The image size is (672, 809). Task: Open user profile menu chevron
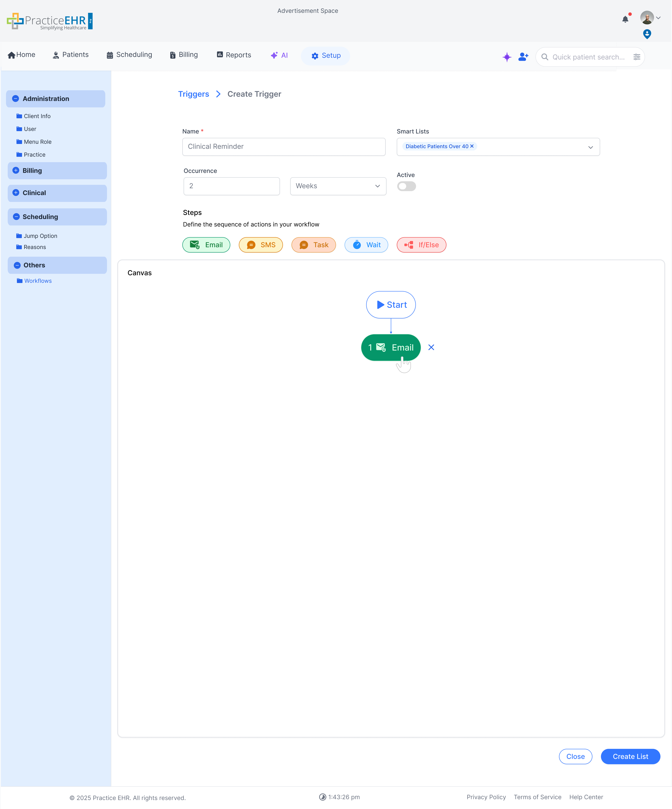click(x=659, y=18)
